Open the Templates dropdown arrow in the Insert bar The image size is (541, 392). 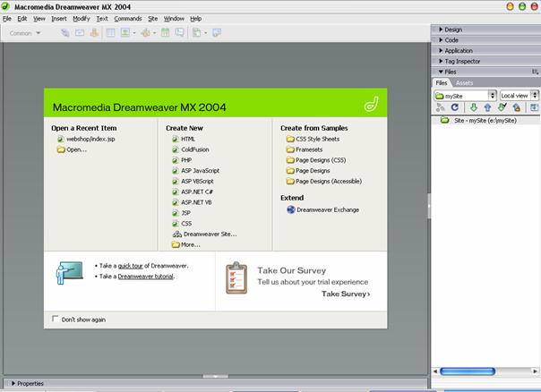[206, 33]
